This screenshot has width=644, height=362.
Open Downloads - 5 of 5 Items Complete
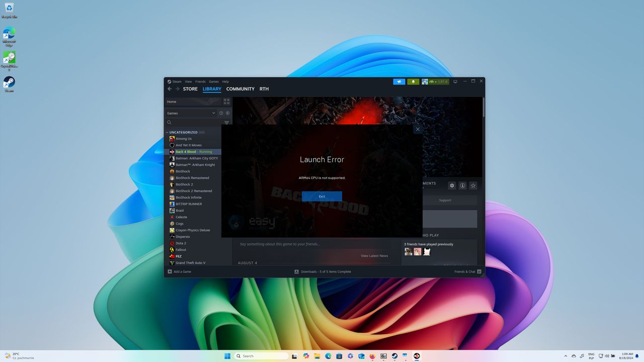323,271
